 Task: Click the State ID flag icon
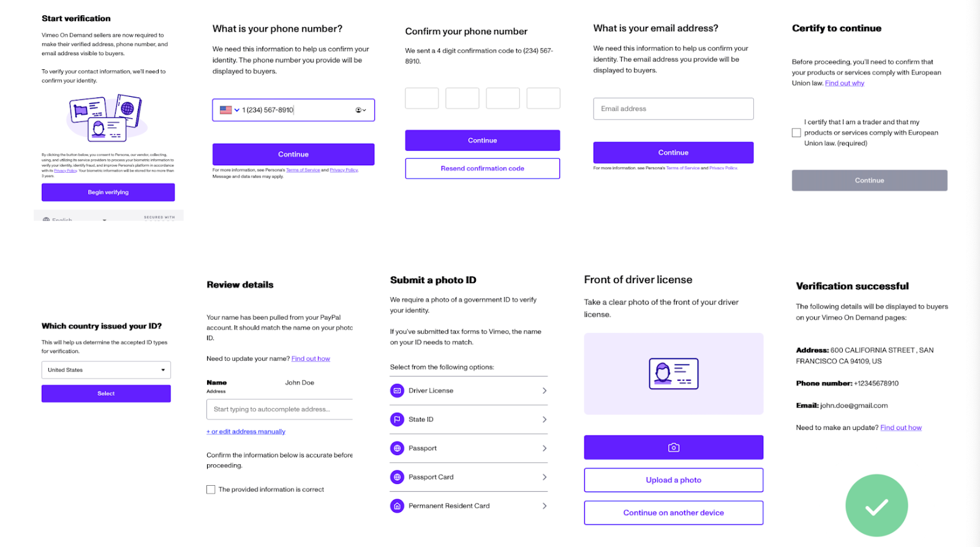397,420
